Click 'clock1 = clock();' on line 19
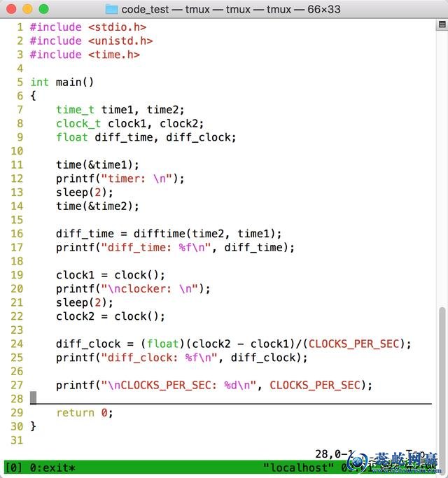 [x=111, y=275]
